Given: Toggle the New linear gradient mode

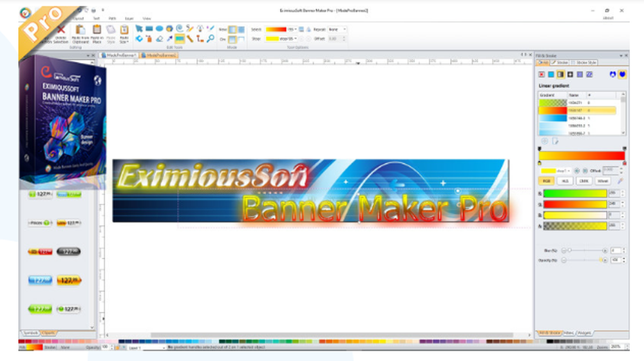Looking at the screenshot, I should (232, 30).
